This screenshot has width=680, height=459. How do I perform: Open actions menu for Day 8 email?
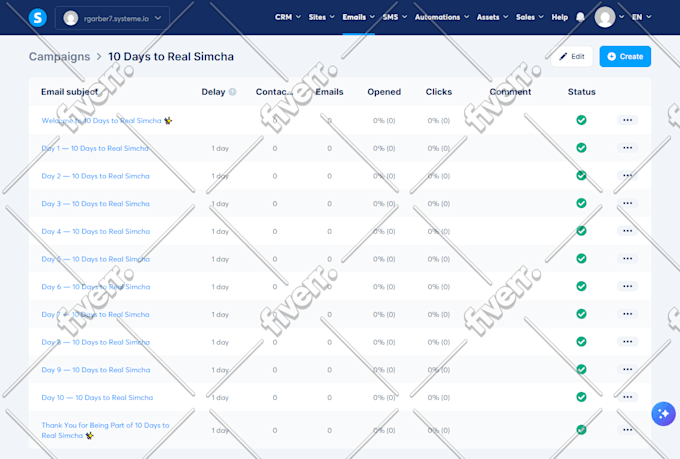point(627,342)
